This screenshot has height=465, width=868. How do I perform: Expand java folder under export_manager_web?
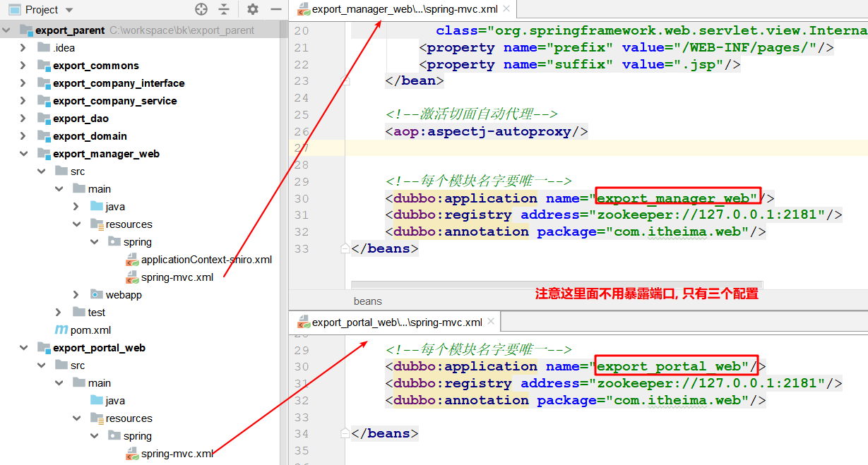[x=76, y=207]
